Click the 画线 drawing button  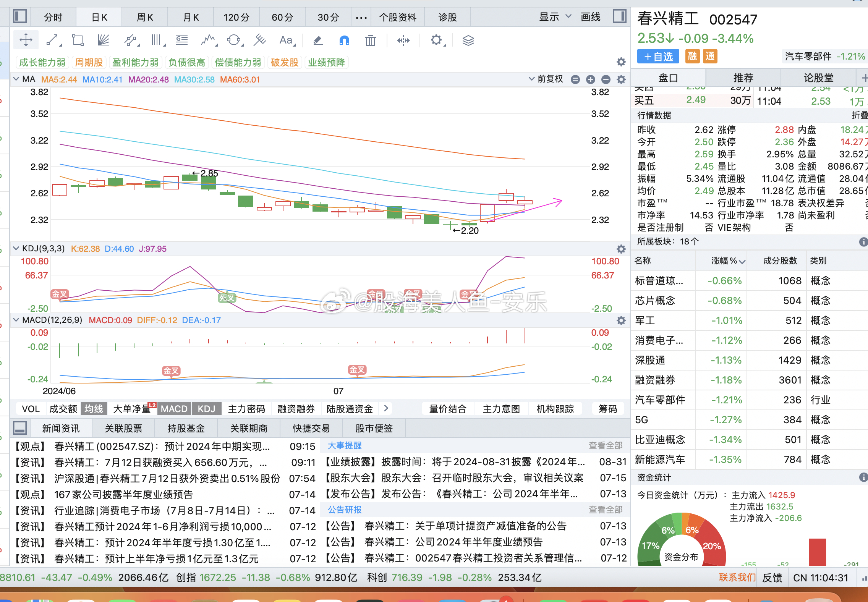coord(591,17)
